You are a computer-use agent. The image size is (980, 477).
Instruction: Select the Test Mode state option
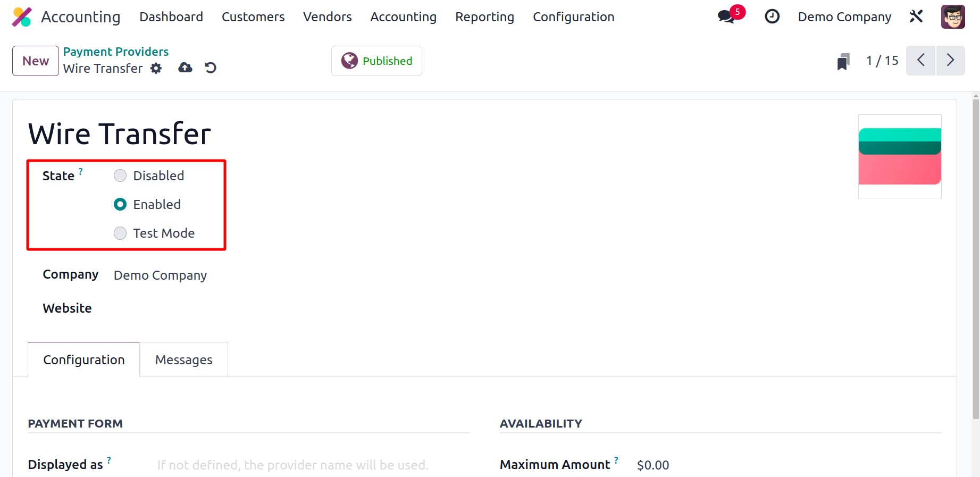coord(121,233)
